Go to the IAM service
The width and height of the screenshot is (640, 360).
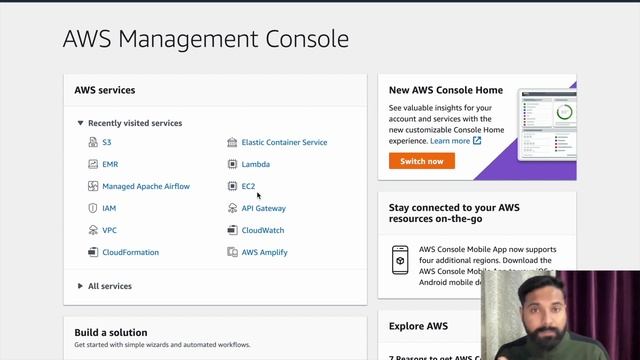pos(109,208)
